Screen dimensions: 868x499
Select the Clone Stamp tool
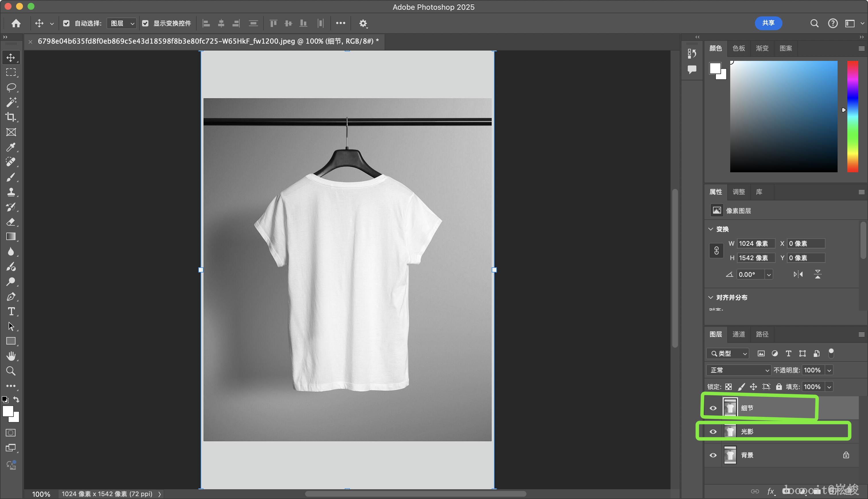[x=11, y=192]
